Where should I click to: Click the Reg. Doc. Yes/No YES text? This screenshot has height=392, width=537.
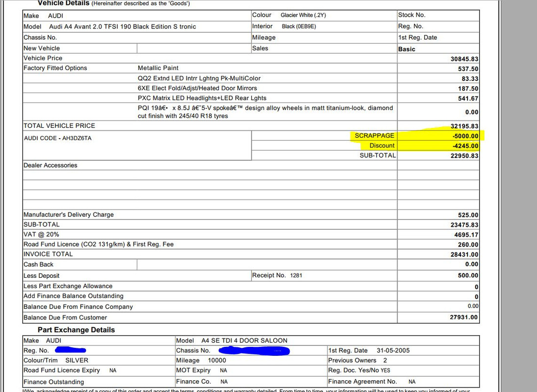tap(359, 370)
